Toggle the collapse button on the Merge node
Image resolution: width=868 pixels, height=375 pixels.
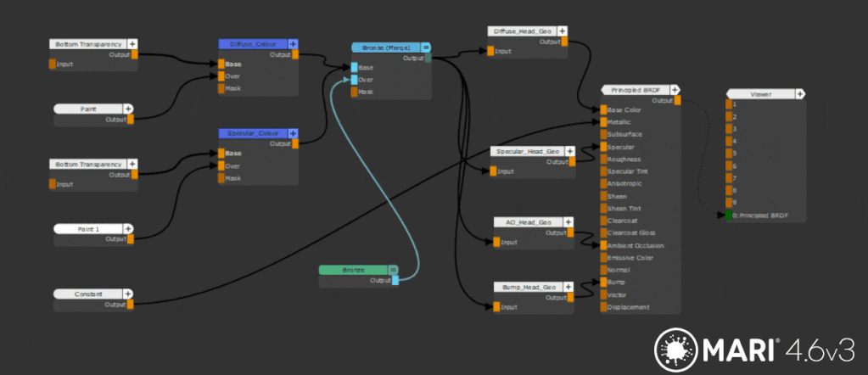pos(426,48)
